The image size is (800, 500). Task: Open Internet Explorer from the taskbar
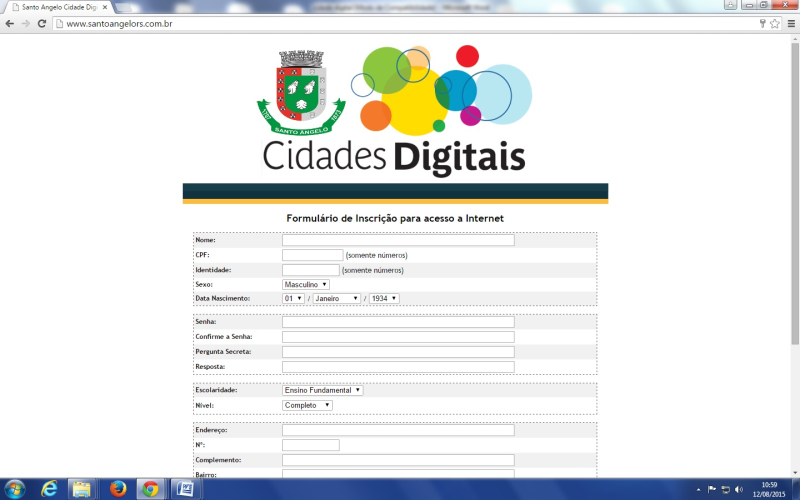49,488
